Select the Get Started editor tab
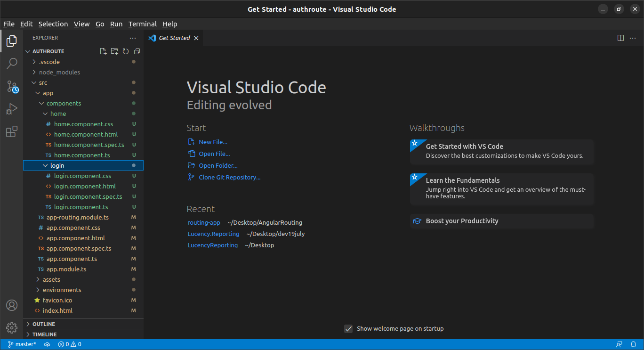Screen dimensions: 644x350 [173, 38]
